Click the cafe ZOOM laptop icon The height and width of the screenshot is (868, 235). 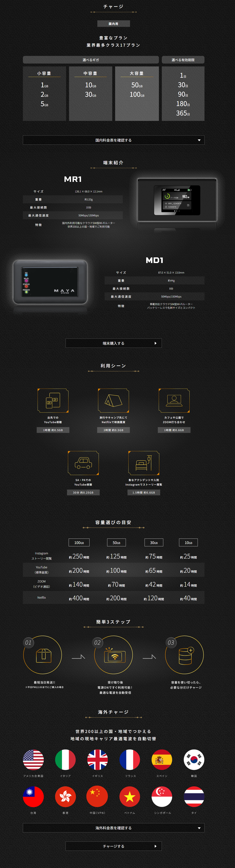(x=174, y=400)
